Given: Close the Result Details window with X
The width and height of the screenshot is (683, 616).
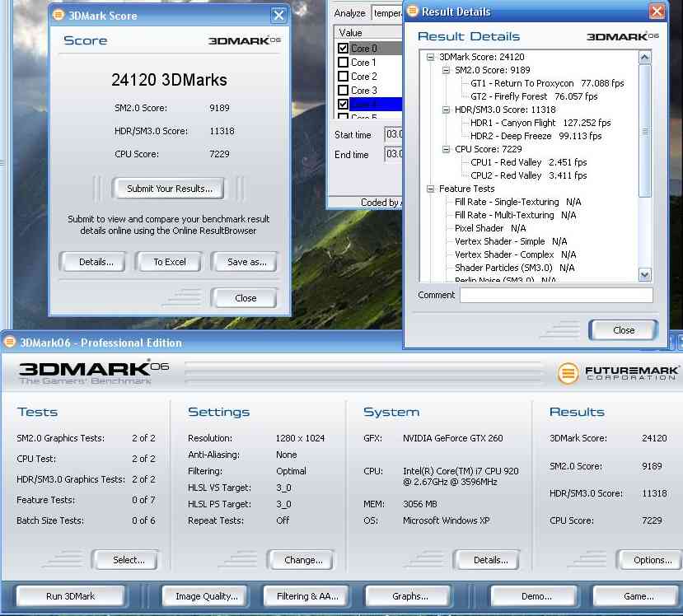Looking at the screenshot, I should tap(657, 12).
